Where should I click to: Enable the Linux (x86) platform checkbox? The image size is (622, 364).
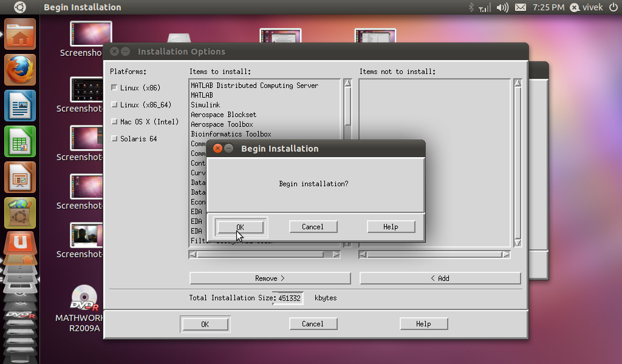click(114, 87)
